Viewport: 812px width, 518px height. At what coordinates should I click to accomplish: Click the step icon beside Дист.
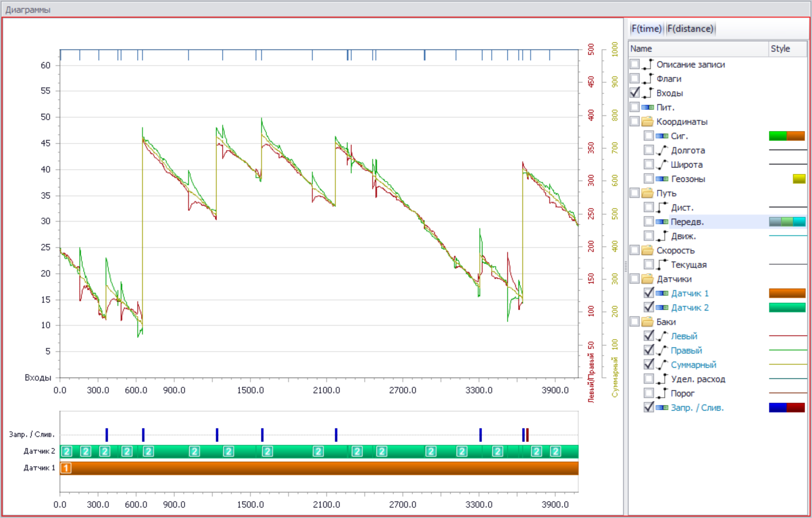[662, 207]
